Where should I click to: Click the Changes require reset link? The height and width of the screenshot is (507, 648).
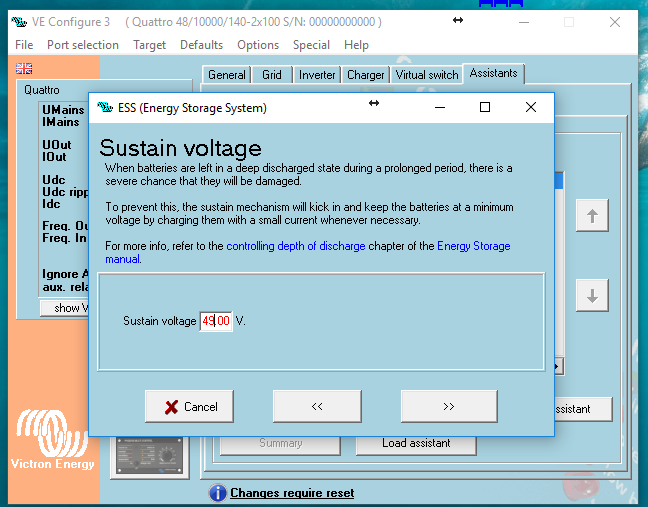click(292, 493)
